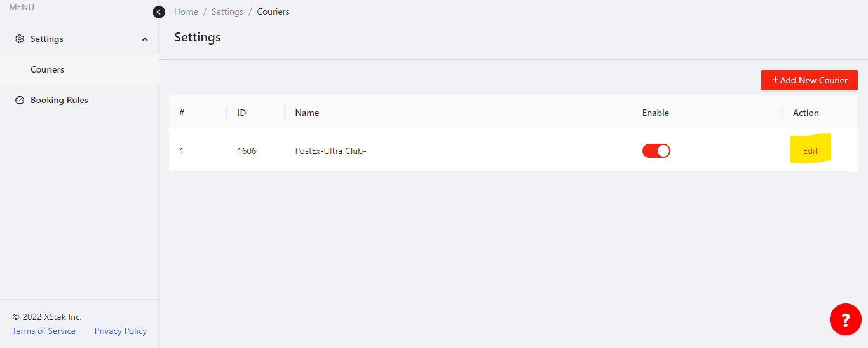Open the red help question mark
This screenshot has width=868, height=348.
coord(845,319)
